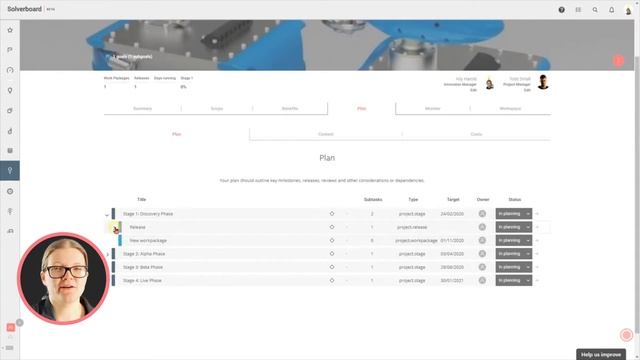Collapse Stage 1: Discovery Phase row
The height and width of the screenshot is (360, 640).
(107, 215)
